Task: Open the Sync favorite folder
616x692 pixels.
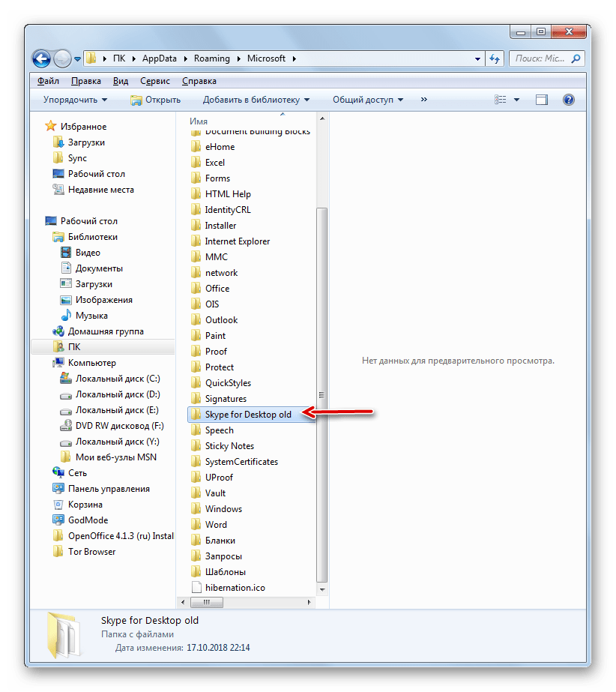Action: pos(70,158)
